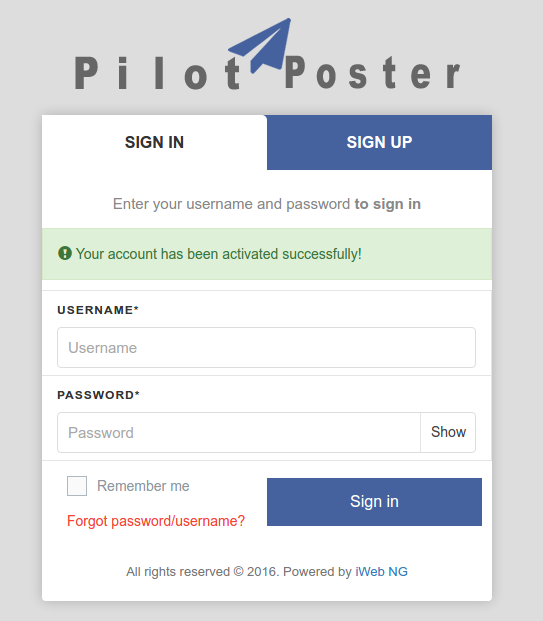This screenshot has width=543, height=621.
Task: Focus the Password input field
Action: click(239, 432)
